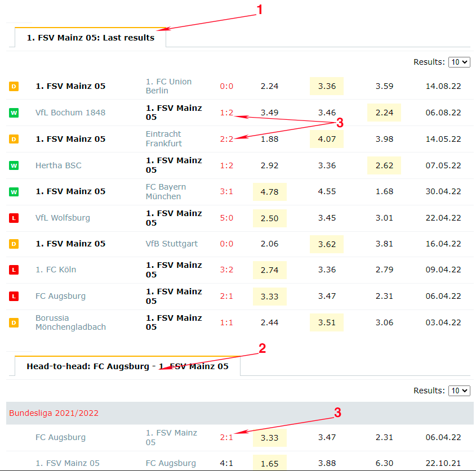Viewport: 476px width, 471px height.
Task: Click the draw badge on the VfB Stuttgart row
Action: [14, 244]
